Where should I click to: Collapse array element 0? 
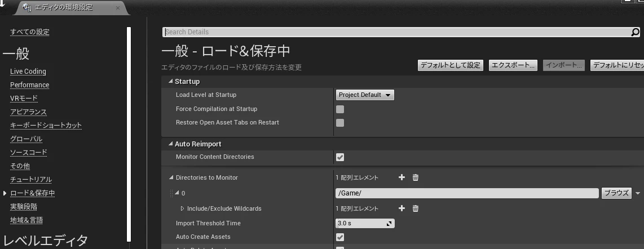point(177,193)
